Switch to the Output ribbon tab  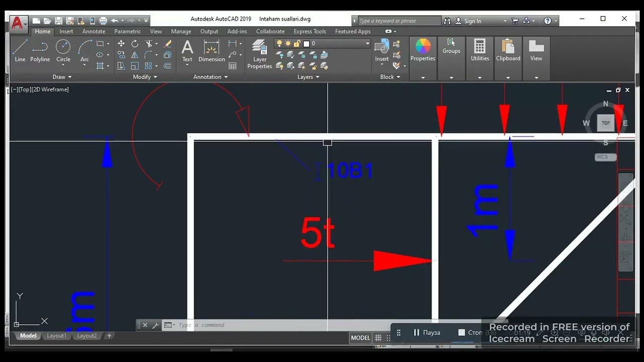point(209,31)
